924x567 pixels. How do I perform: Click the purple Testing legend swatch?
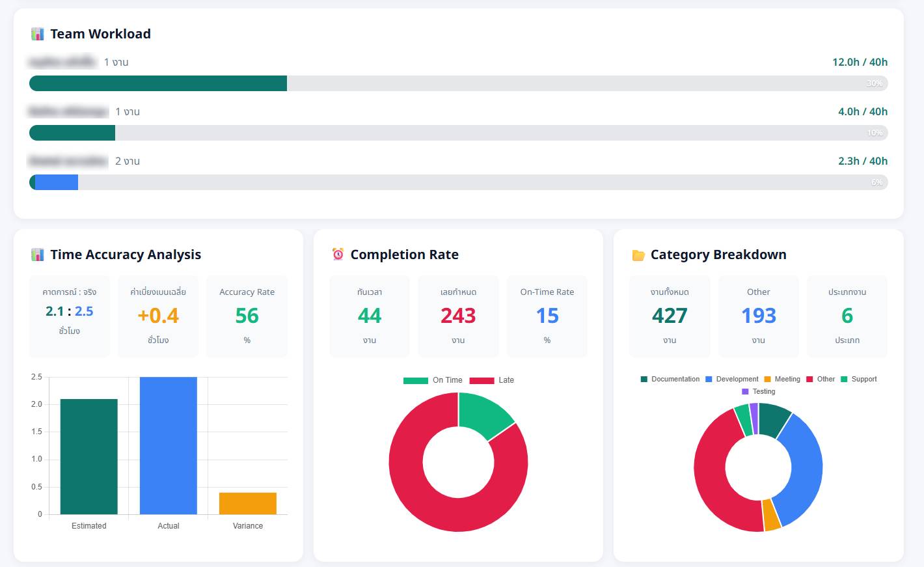pos(746,391)
